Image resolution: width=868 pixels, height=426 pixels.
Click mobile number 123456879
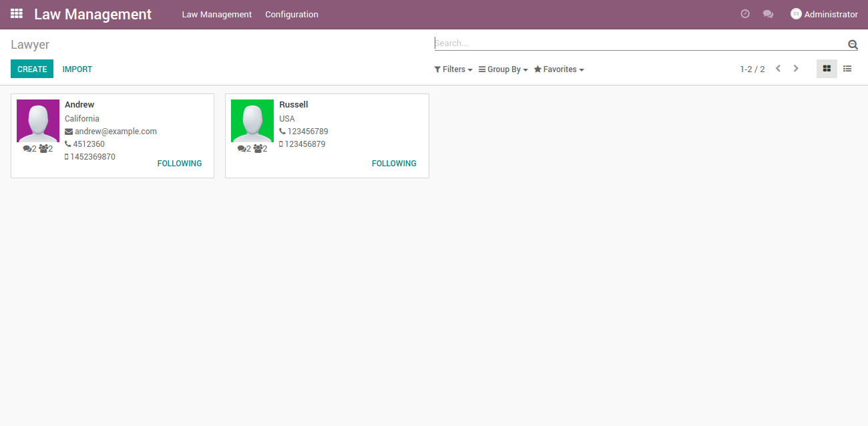pyautogui.click(x=305, y=144)
